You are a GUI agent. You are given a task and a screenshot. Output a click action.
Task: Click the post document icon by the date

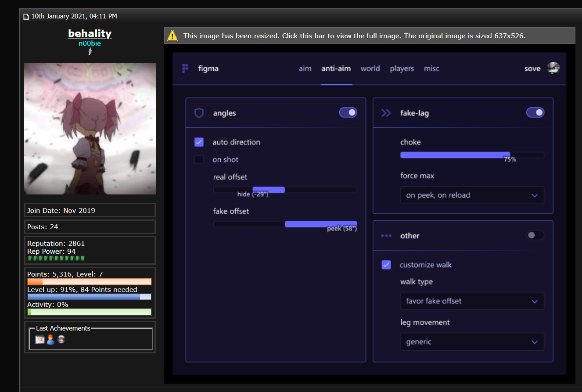pos(26,17)
